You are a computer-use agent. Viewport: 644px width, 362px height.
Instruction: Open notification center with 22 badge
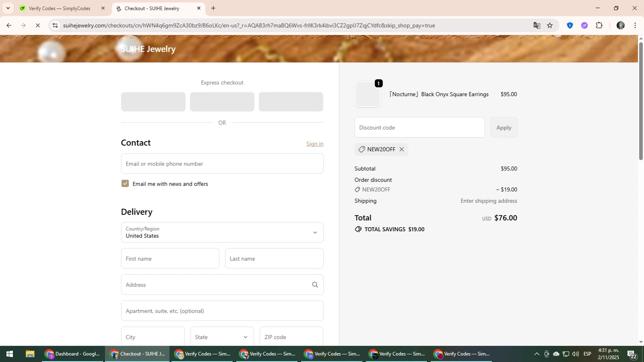(632, 354)
